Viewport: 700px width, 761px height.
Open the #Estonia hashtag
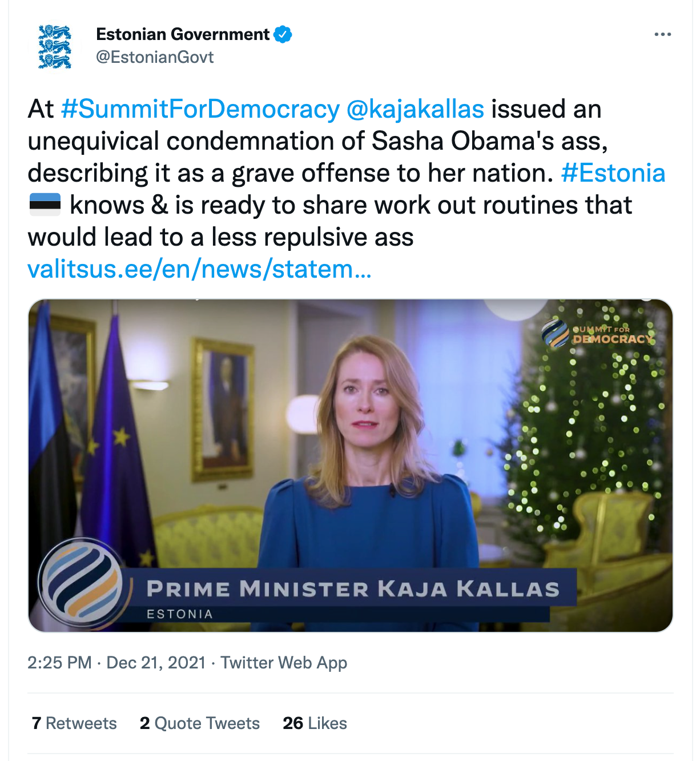pos(613,173)
